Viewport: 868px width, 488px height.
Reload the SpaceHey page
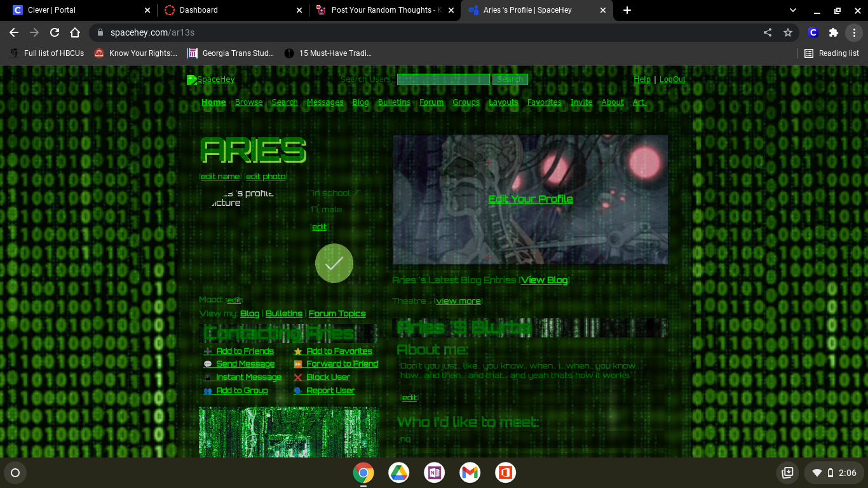coord(55,32)
